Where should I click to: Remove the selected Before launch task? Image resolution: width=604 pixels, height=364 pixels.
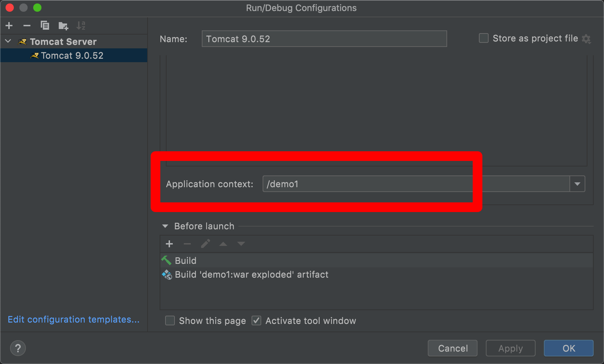click(187, 244)
